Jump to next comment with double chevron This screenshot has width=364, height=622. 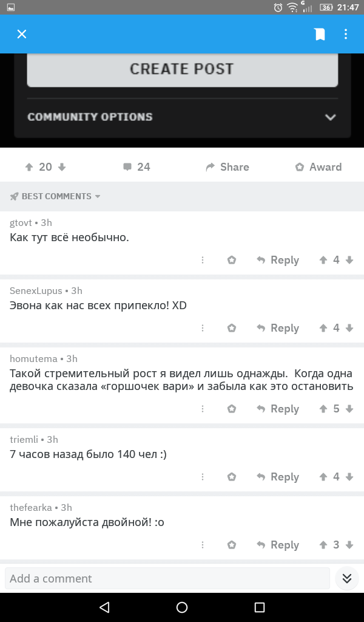[347, 578]
